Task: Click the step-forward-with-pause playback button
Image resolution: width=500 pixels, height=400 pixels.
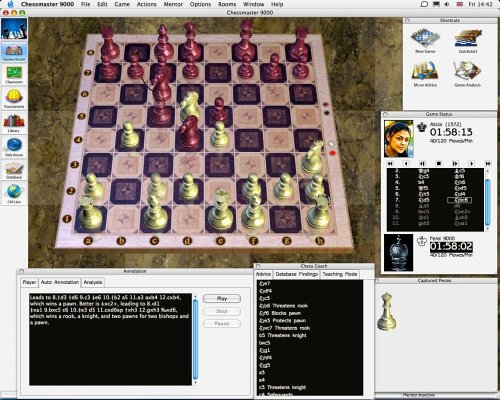Action: [x=455, y=164]
